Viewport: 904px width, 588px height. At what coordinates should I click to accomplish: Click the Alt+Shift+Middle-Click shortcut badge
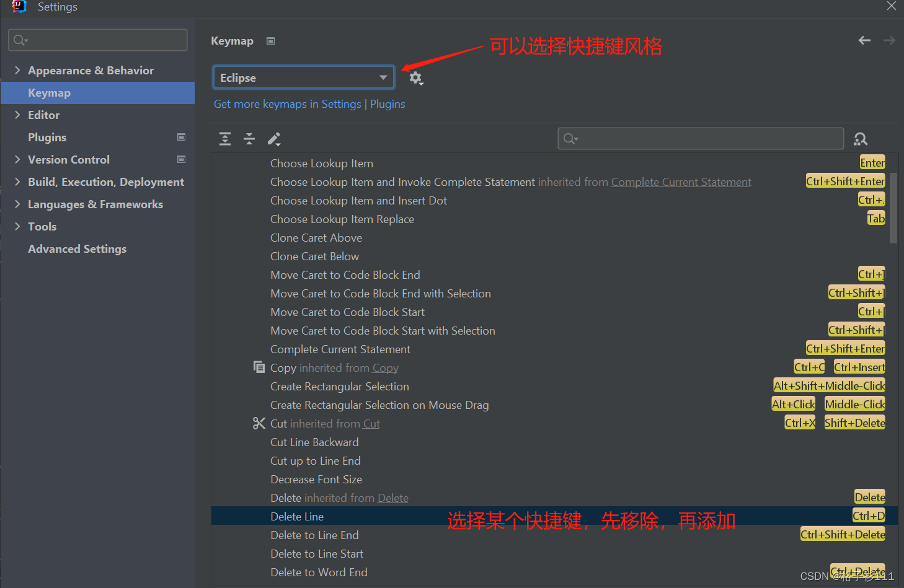point(829,385)
